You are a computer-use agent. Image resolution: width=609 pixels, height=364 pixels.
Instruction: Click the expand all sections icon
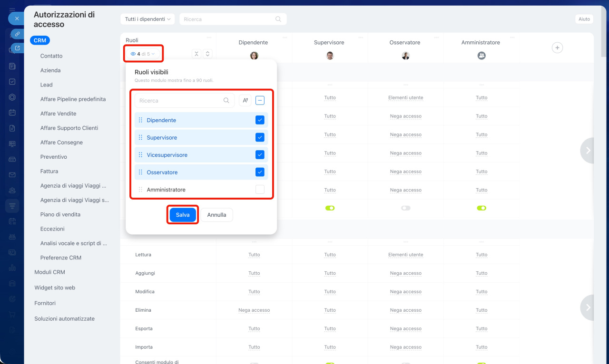click(207, 54)
